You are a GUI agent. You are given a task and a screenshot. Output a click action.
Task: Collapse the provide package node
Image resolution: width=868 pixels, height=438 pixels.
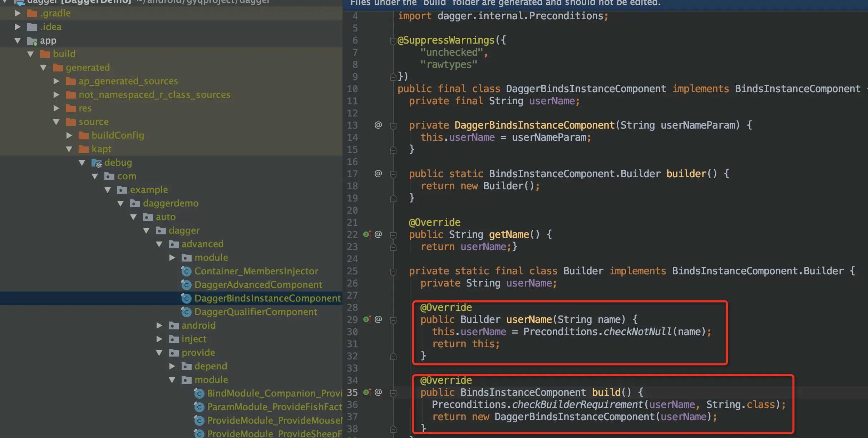coord(159,353)
